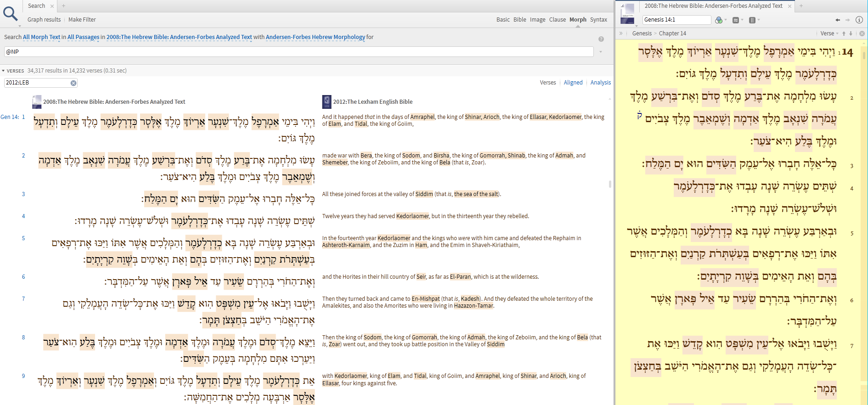Expand the parallel resources dropdown arrow
The width and height of the screenshot is (868, 405).
click(x=759, y=20)
